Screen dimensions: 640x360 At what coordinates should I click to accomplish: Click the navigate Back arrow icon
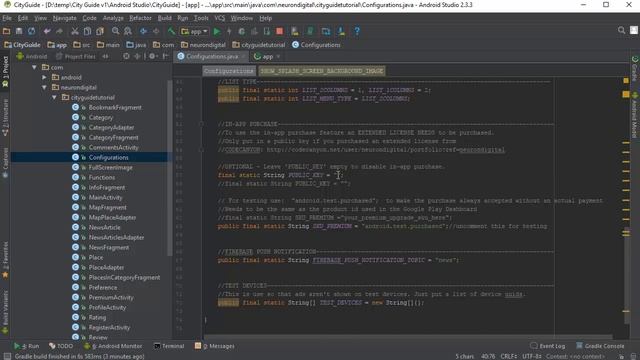143,31
